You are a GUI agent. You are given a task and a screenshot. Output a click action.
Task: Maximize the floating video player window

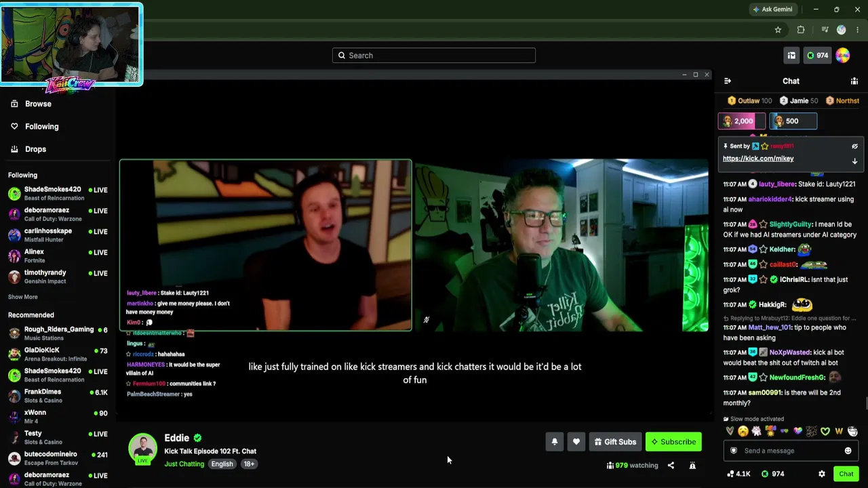[x=696, y=75]
